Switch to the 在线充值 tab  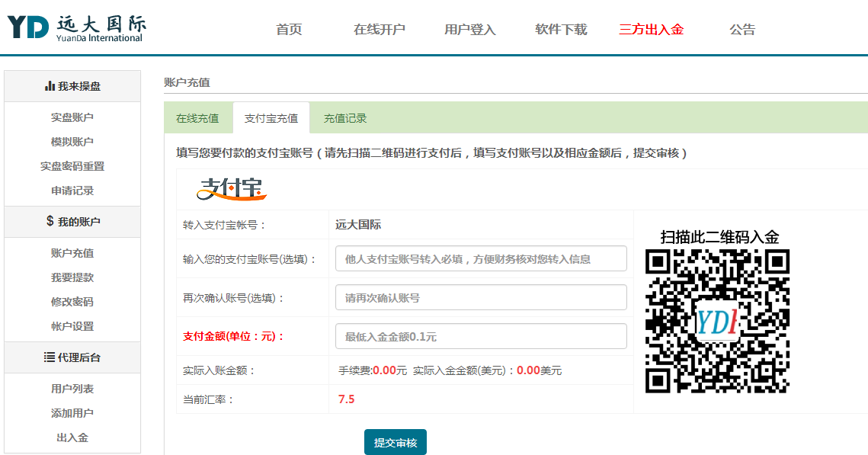pyautogui.click(x=197, y=118)
